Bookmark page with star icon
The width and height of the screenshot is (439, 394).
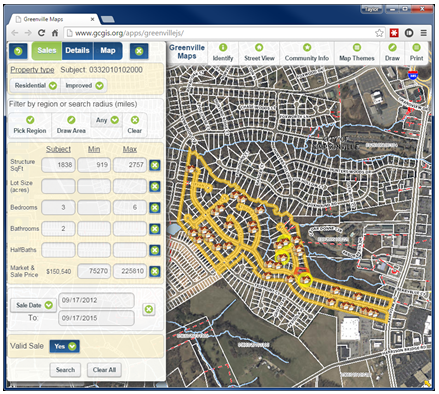(379, 33)
